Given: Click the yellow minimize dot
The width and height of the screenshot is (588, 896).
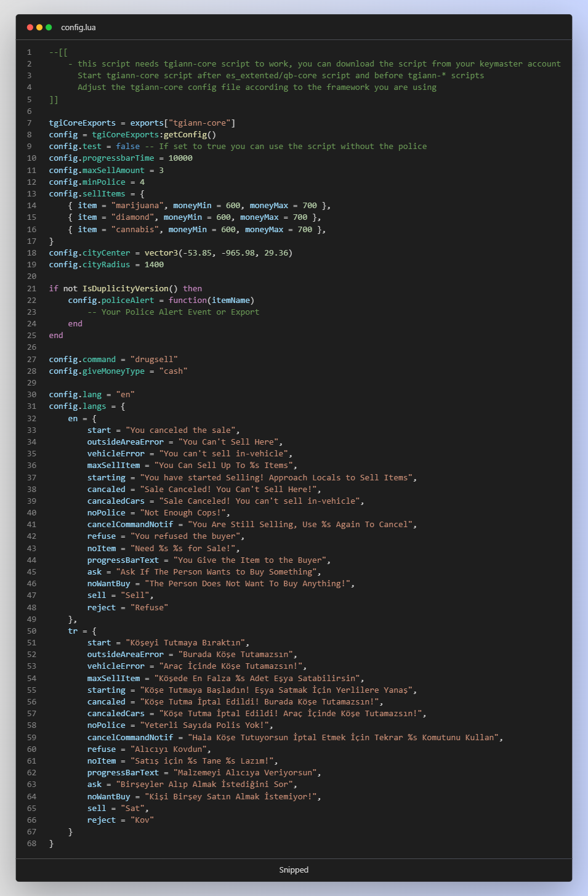Looking at the screenshot, I should 39,27.
